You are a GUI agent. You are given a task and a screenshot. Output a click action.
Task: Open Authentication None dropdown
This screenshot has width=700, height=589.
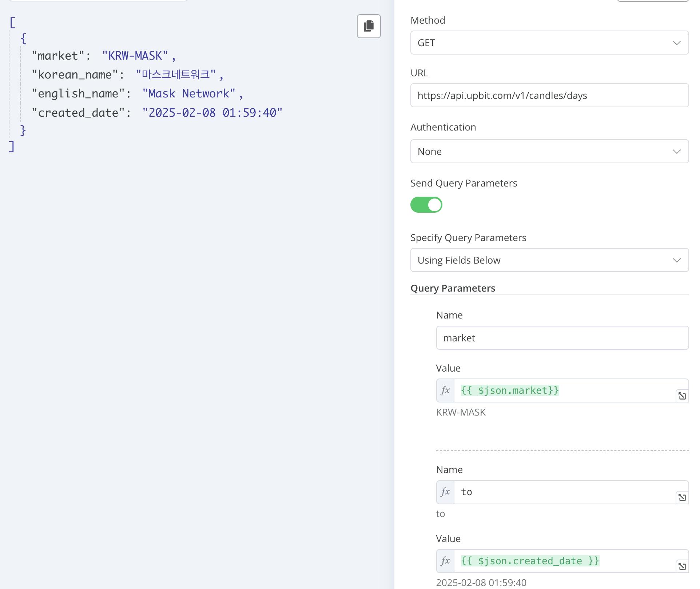pos(549,151)
